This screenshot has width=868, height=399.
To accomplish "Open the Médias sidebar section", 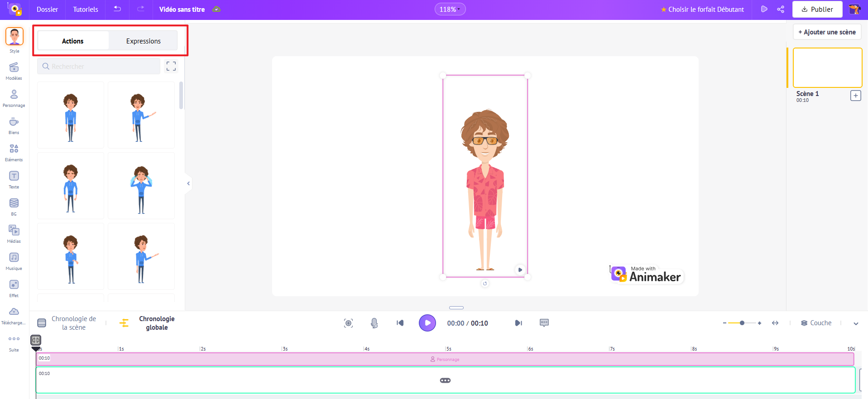I will coord(14,234).
